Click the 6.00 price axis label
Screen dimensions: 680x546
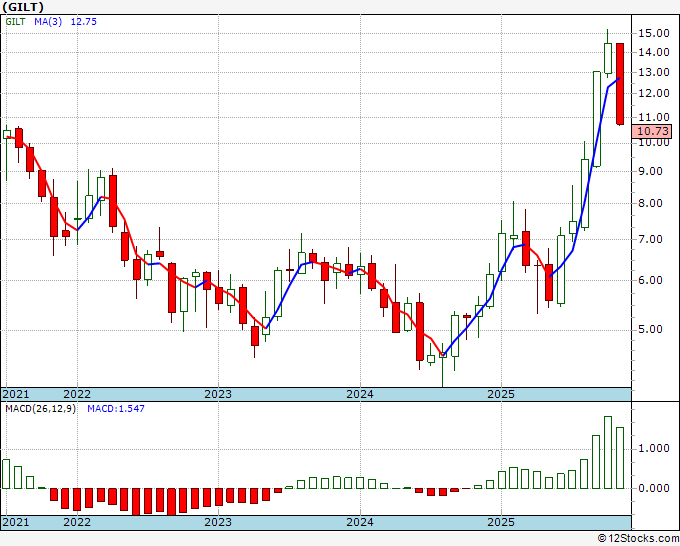click(650, 281)
